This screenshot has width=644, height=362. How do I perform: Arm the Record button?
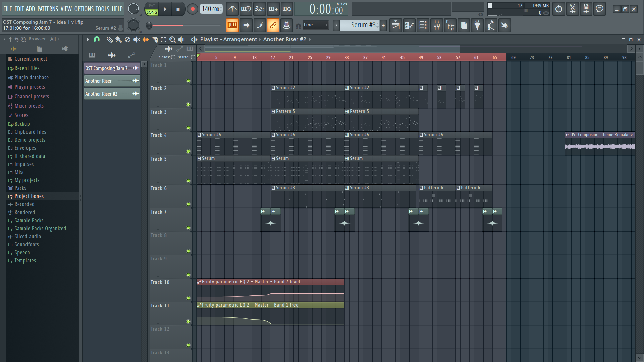point(193,9)
